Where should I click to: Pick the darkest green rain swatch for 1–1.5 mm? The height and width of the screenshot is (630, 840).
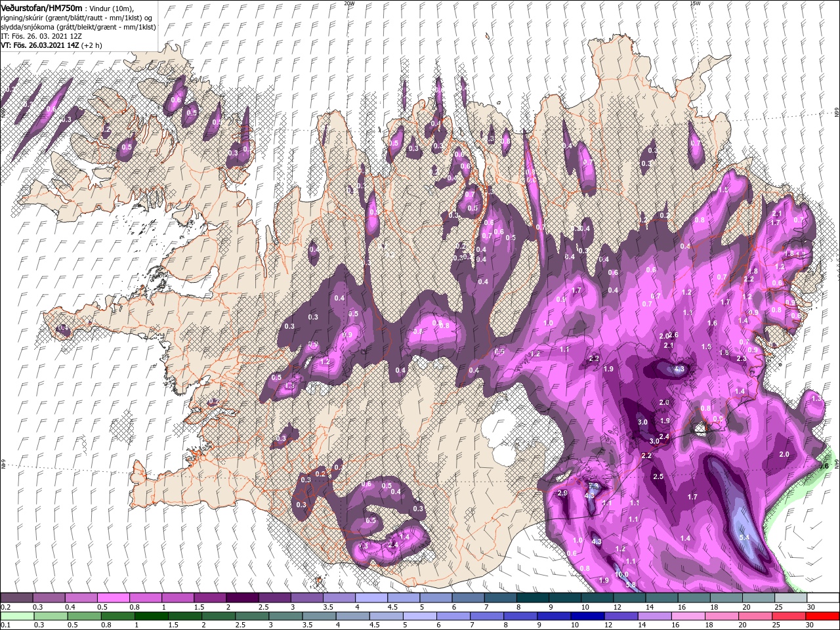(151, 616)
